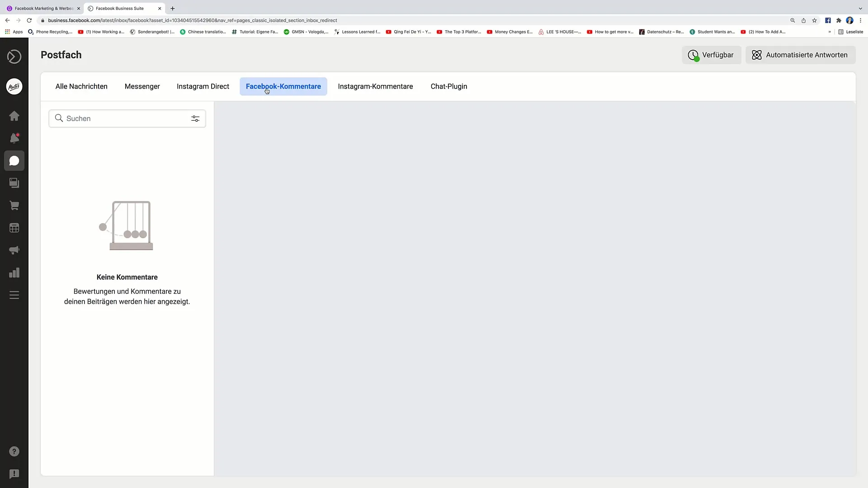Open Qing Fei De Yi bookmark
868x488 pixels.
(x=408, y=32)
